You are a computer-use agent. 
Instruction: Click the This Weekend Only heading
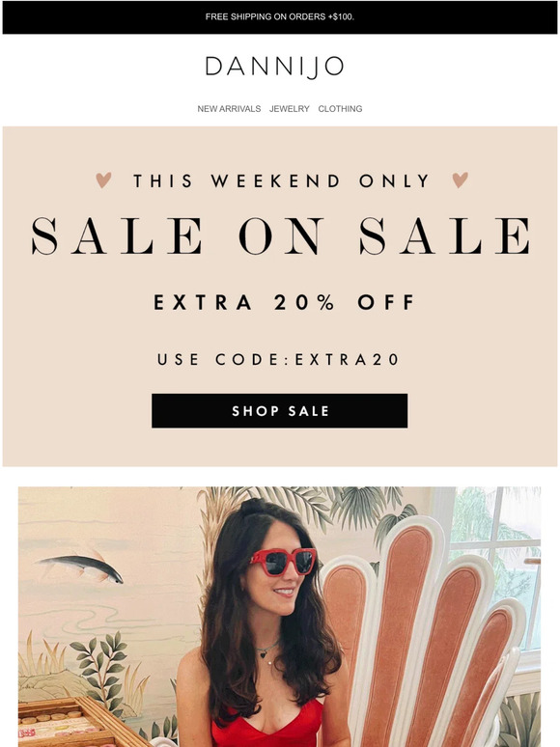(x=281, y=181)
